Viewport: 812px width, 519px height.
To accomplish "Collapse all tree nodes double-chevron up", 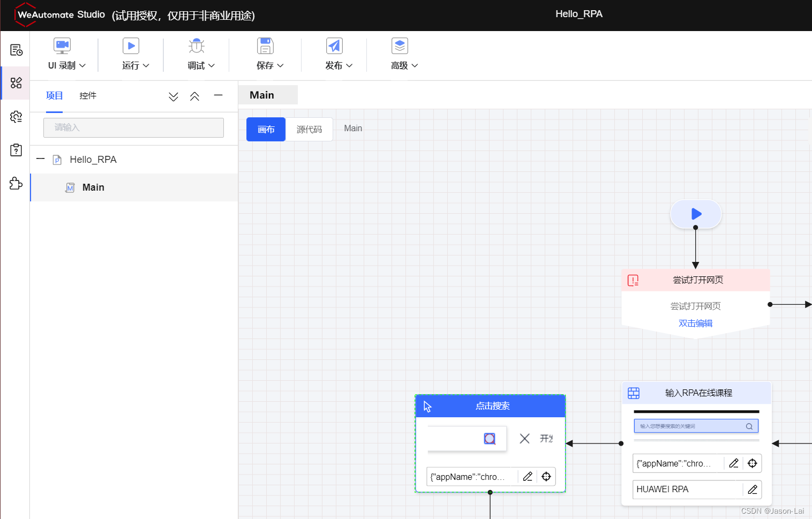I will 194,96.
